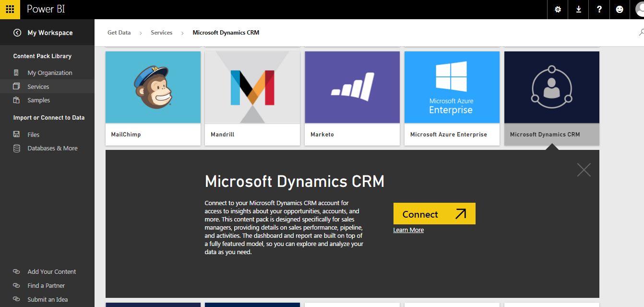This screenshot has width=644, height=307.
Task: Click the back arrow beside My Workspace
Action: [x=17, y=33]
